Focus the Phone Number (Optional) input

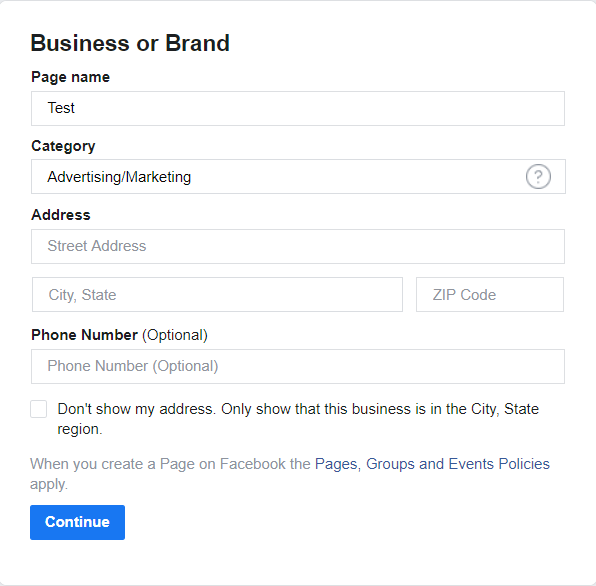pos(298,366)
